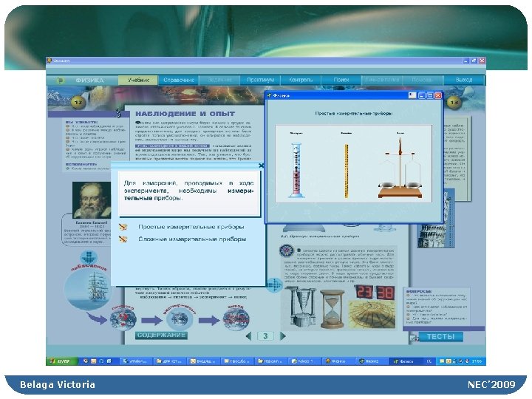532x399 pixels.
Task: Click the taskbar clock
Action: click(x=477, y=361)
